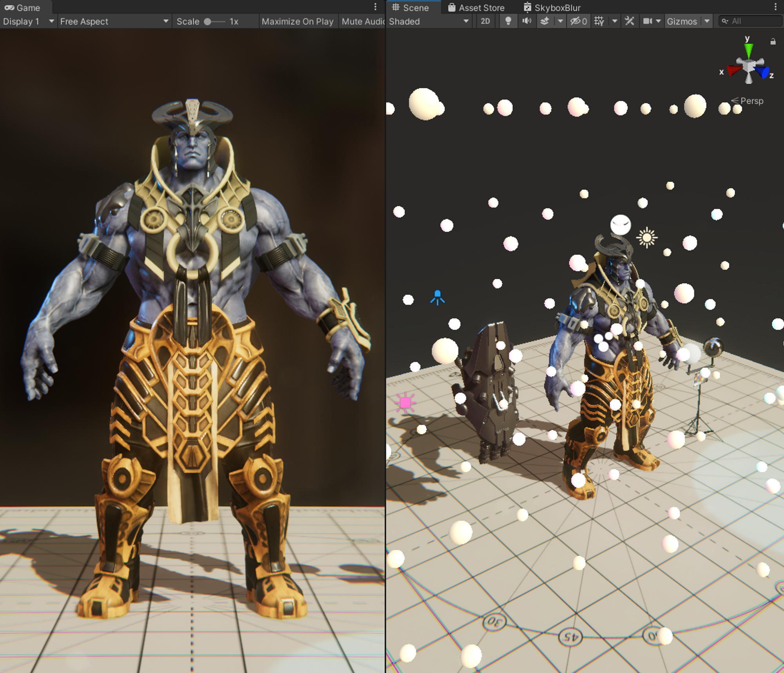Click the pink light gizmo on floor
Image resolution: width=784 pixels, height=673 pixels.
point(405,403)
